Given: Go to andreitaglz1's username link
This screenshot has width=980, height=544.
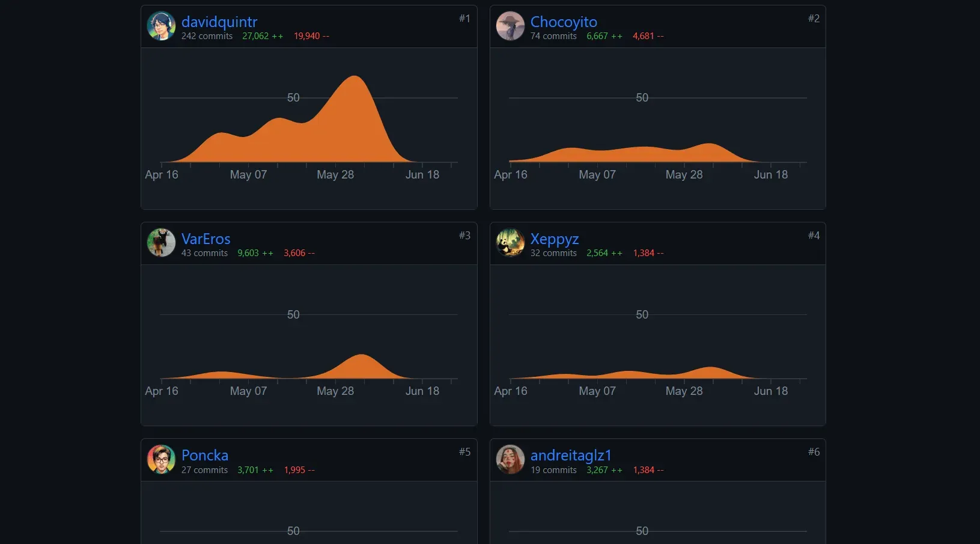Looking at the screenshot, I should tap(571, 456).
